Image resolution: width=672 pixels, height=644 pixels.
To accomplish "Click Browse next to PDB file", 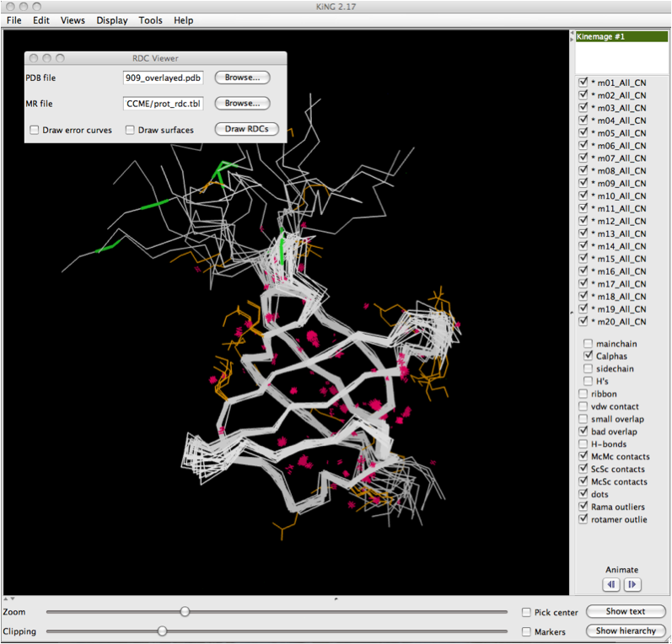I will [242, 78].
